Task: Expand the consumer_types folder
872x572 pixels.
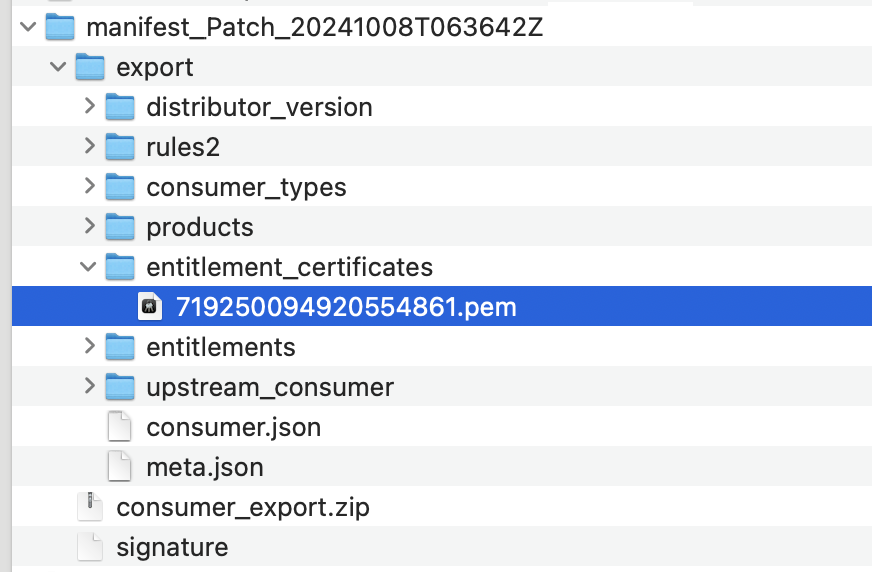Action: tap(89, 187)
